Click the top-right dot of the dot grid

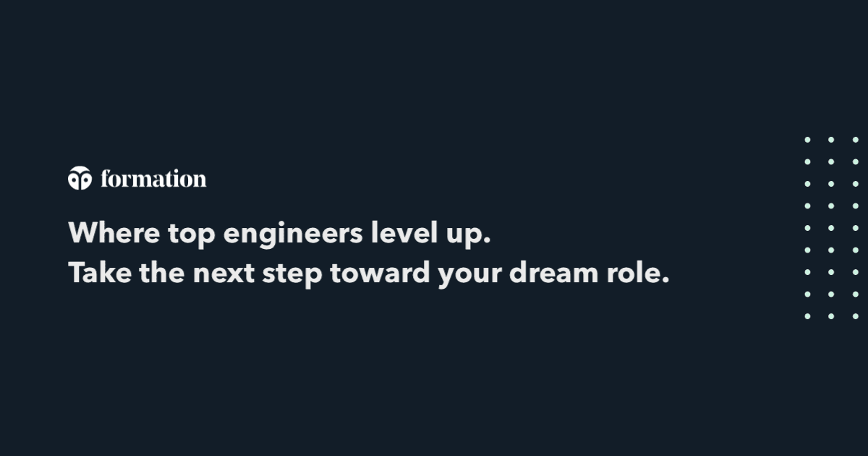855,140
